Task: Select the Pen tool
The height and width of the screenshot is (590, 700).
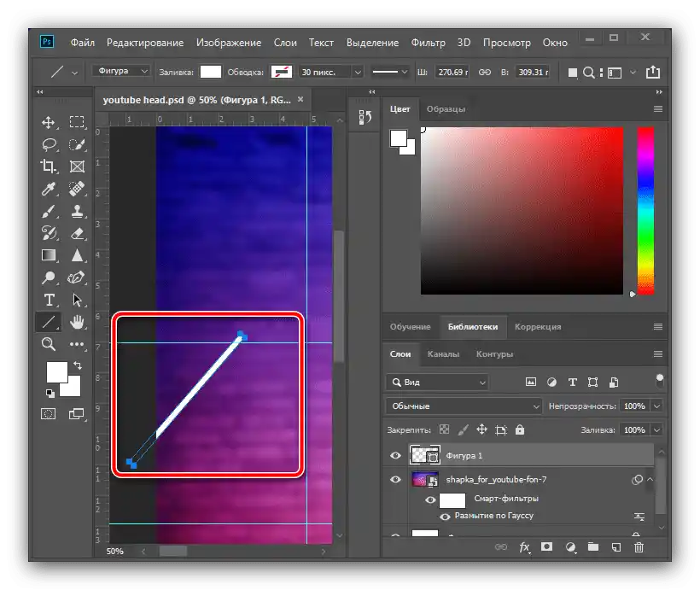Action: point(77,277)
